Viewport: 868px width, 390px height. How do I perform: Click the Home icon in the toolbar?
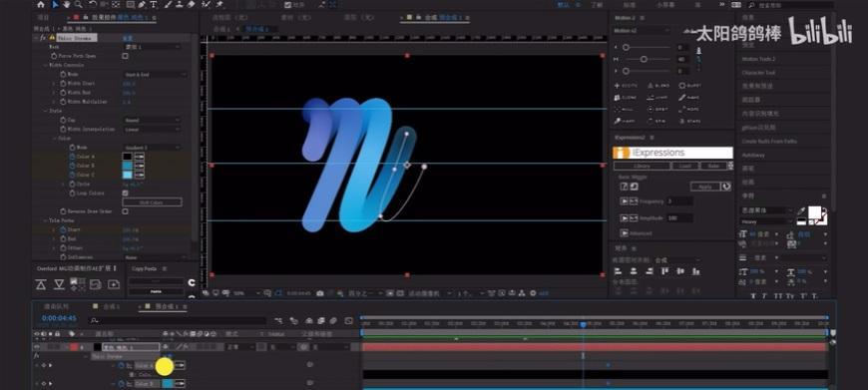(41, 4)
